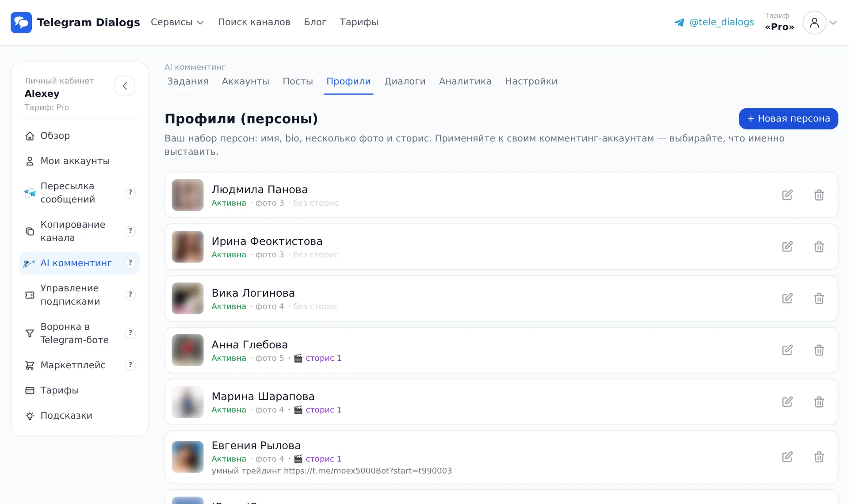Open the user account dropdown

coord(820,23)
